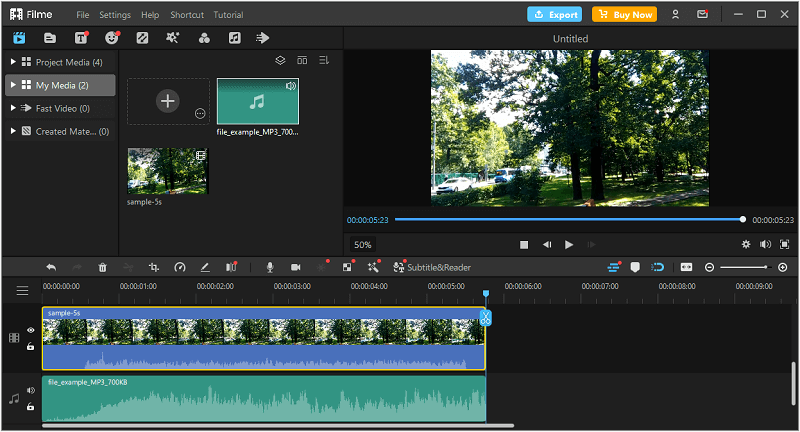Toggle auto ripple track alignment icon
The width and height of the screenshot is (800, 432).
[x=614, y=267]
